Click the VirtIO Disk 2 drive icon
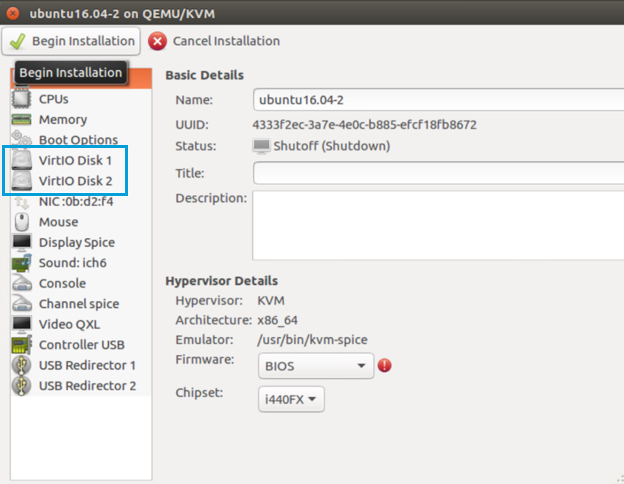This screenshot has width=624, height=484. click(x=21, y=181)
